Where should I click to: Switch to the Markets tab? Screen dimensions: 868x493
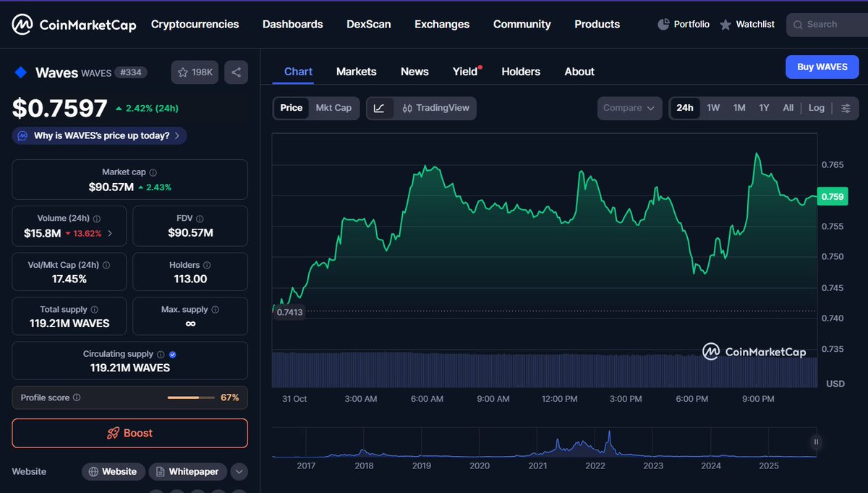click(x=357, y=72)
